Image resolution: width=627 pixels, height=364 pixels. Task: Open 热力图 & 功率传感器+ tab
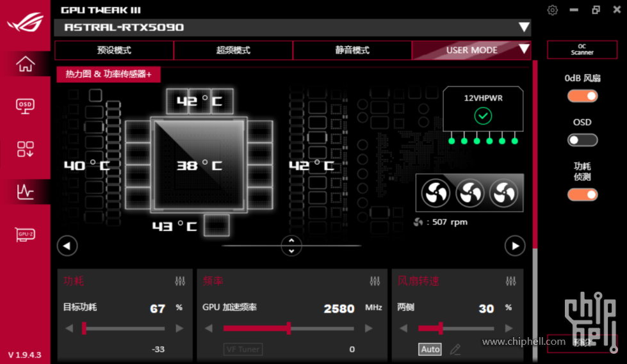[108, 74]
